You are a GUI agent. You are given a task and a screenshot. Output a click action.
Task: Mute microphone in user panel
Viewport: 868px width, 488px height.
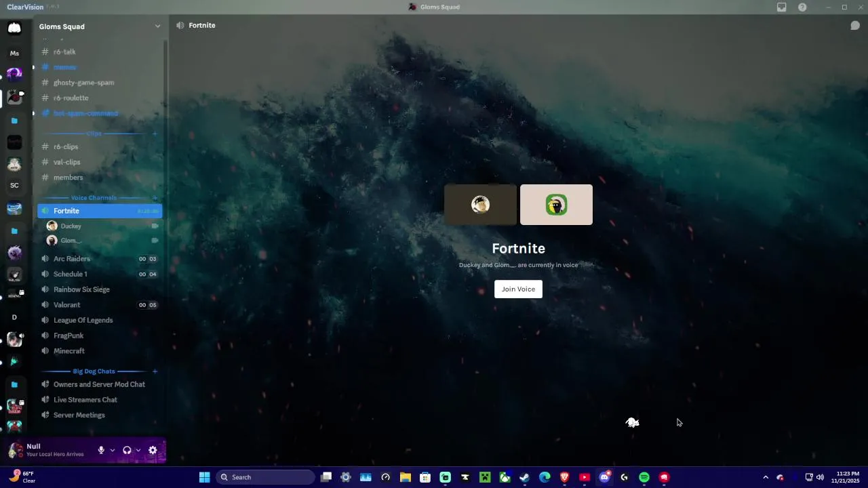(x=101, y=450)
